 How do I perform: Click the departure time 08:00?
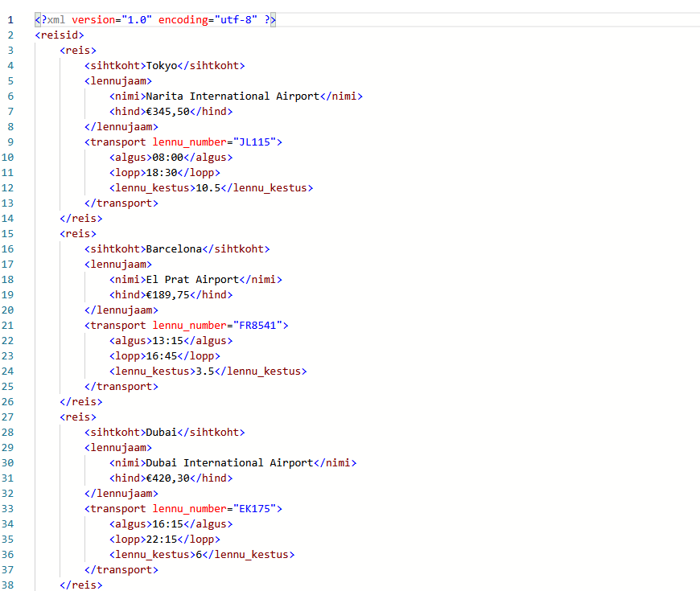[x=167, y=158]
